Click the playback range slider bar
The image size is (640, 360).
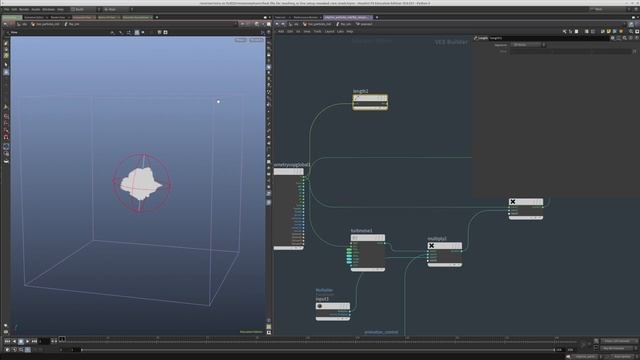[318, 350]
